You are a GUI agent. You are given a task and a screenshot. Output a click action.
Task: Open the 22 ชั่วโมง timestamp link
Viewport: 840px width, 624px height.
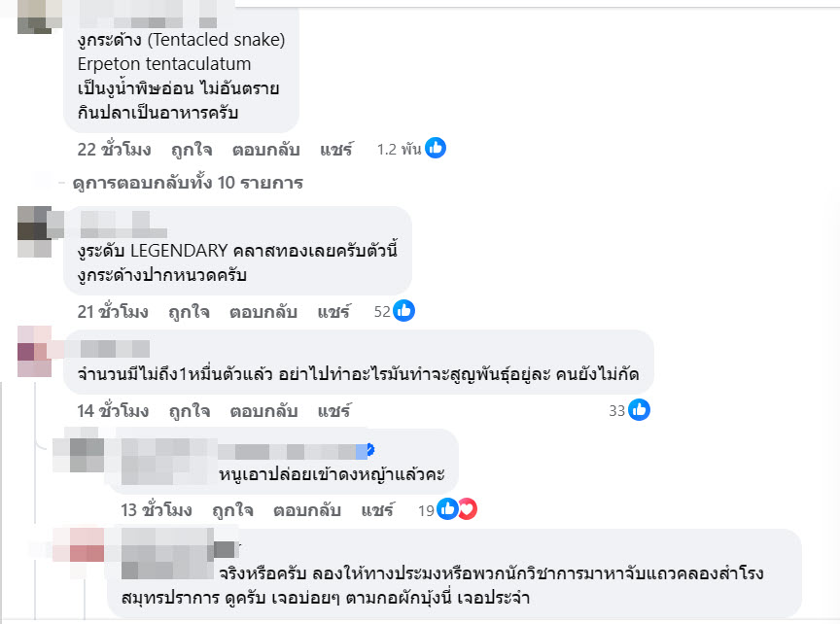(113, 150)
